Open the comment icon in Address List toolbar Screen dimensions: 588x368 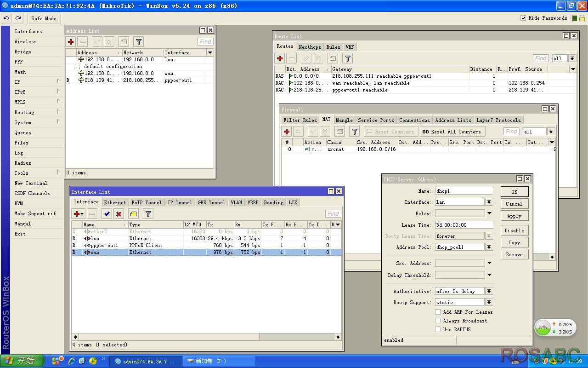124,42
